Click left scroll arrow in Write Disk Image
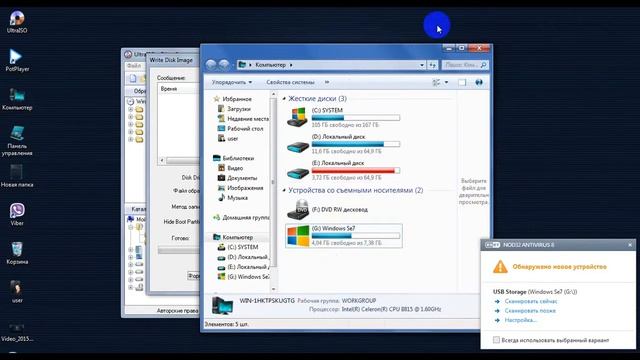640x360 pixels. (x=162, y=160)
